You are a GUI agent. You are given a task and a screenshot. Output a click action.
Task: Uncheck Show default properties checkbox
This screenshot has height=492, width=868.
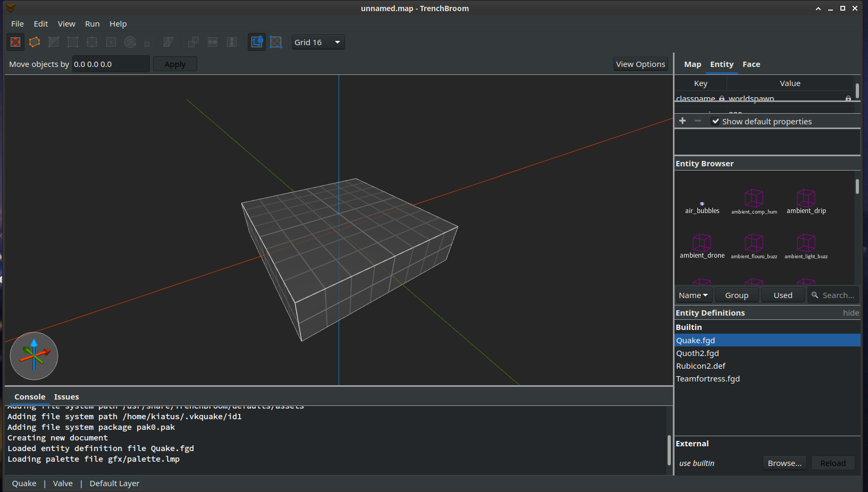[x=715, y=121]
